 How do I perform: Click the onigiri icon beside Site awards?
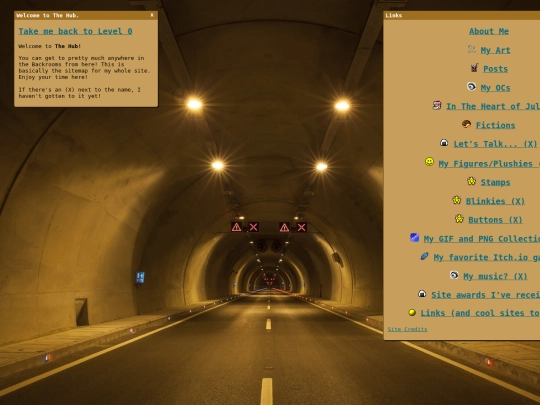(x=422, y=293)
